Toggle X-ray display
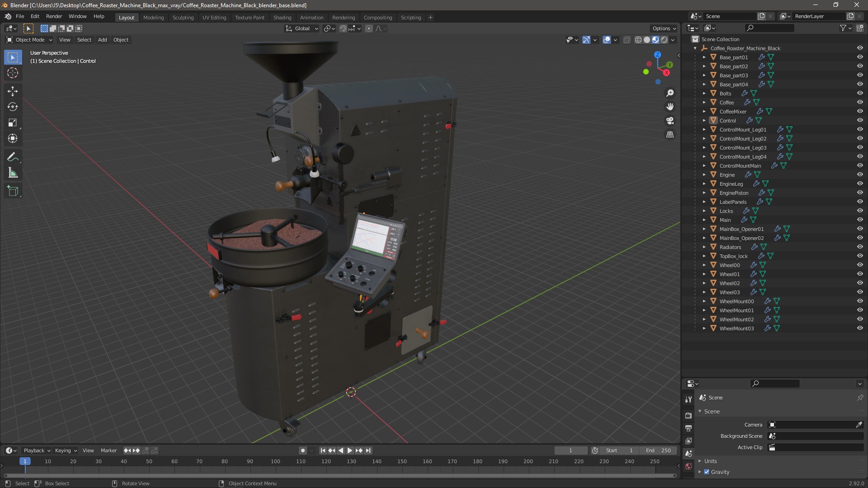The width and height of the screenshot is (868, 488). click(x=627, y=40)
